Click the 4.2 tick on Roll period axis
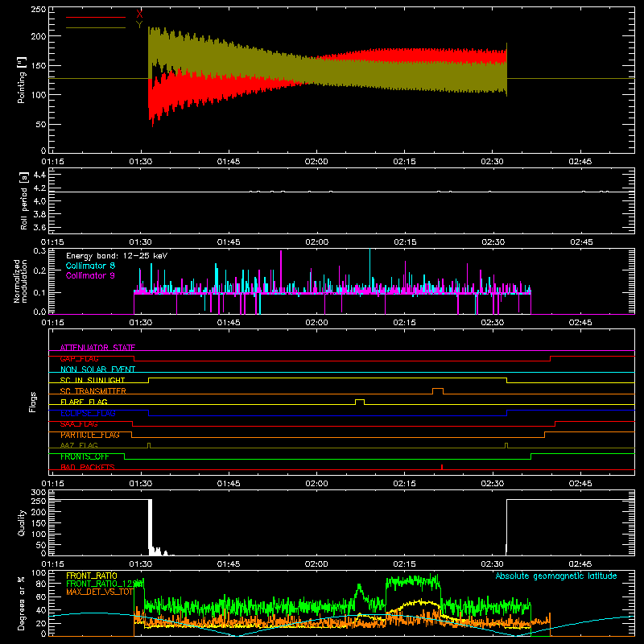Screen dimensions: 644x644 tap(39, 188)
